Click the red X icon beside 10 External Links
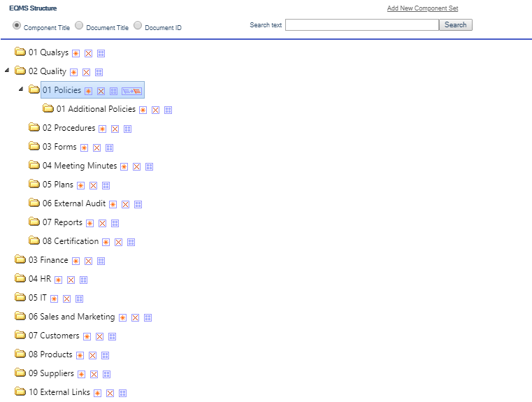This screenshot has height=402, width=532. click(x=110, y=393)
